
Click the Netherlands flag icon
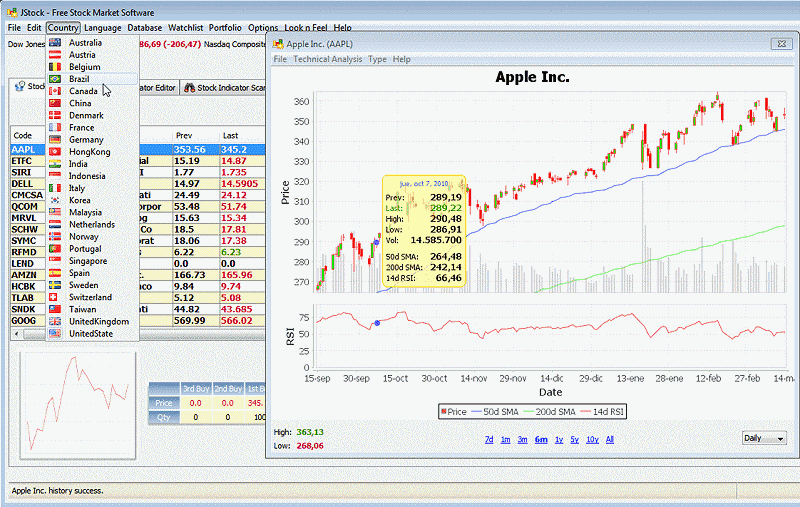[55, 224]
